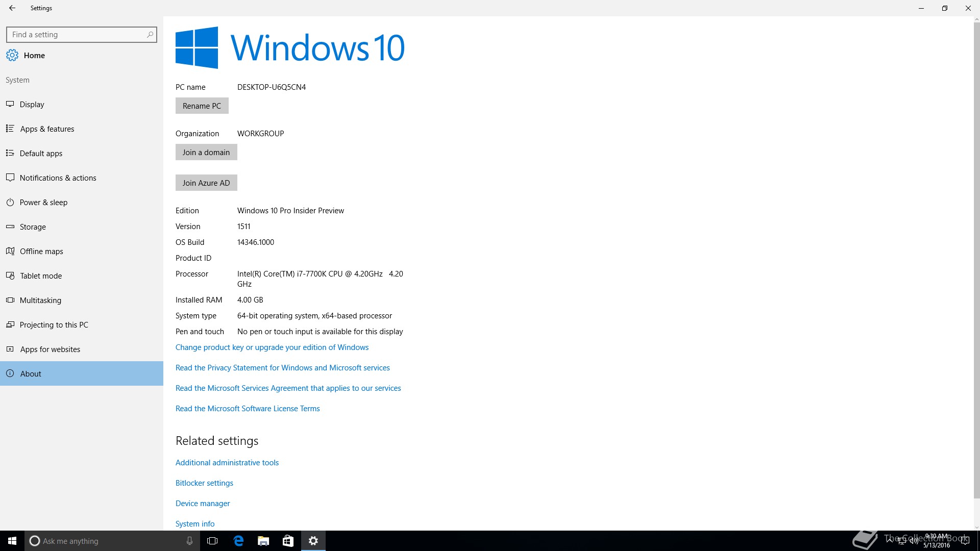The width and height of the screenshot is (980, 551).
Task: Restore down the Settings window
Action: [x=945, y=8]
